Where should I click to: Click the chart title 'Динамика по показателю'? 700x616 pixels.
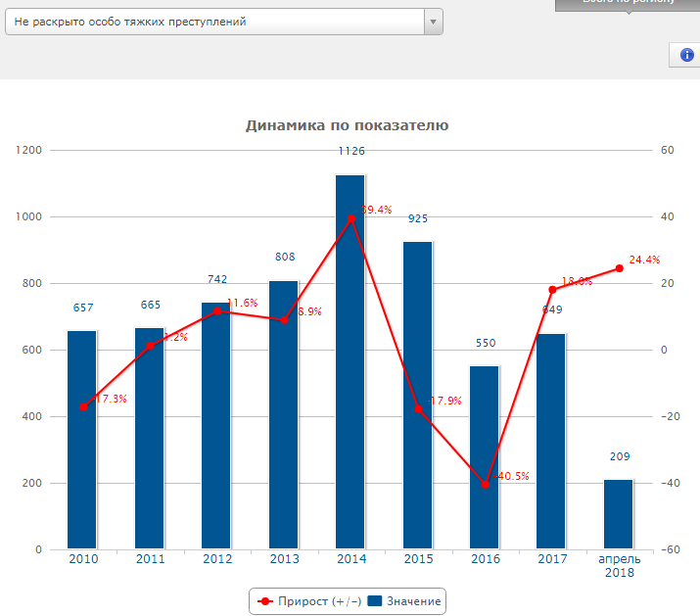[x=347, y=125]
